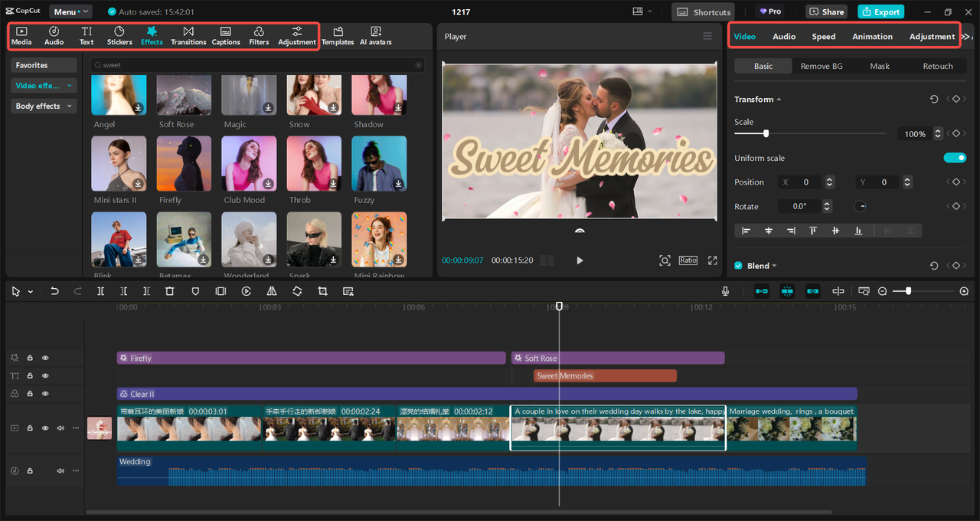Open the select tool mode dropdown arrow
The height and width of the screenshot is (521, 980).
(31, 292)
